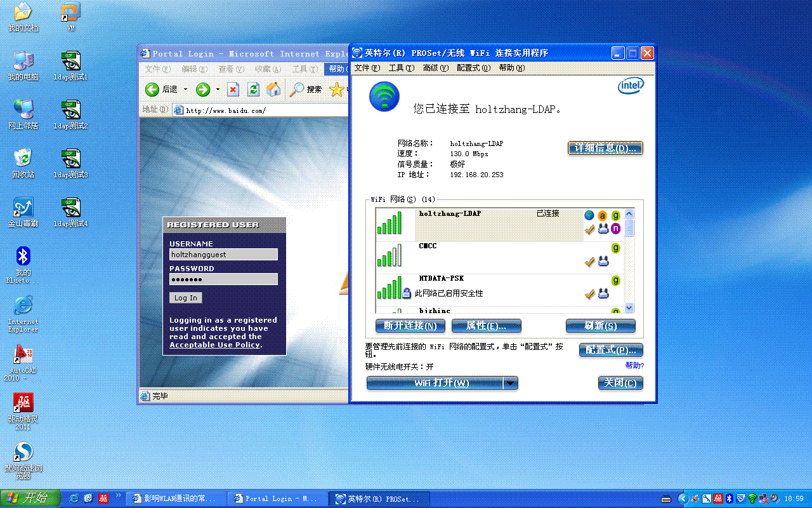
Task: Click the Intel logo in WiFi utility
Action: tap(631, 86)
